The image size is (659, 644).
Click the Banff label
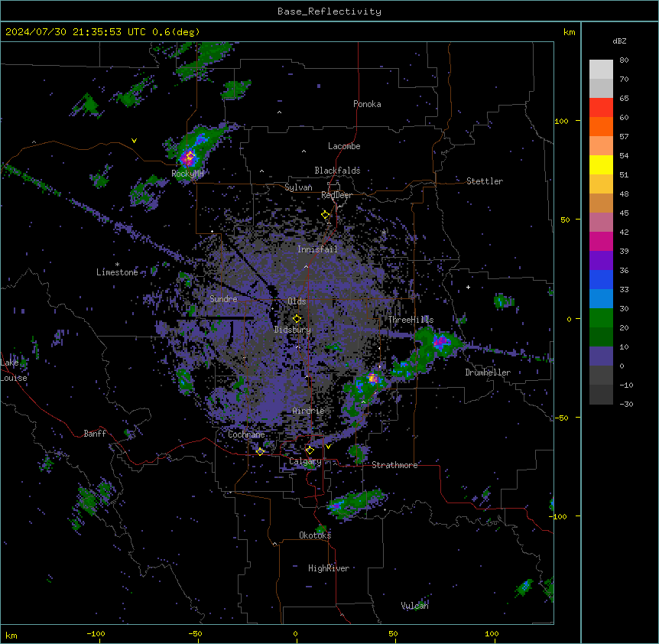pos(95,434)
